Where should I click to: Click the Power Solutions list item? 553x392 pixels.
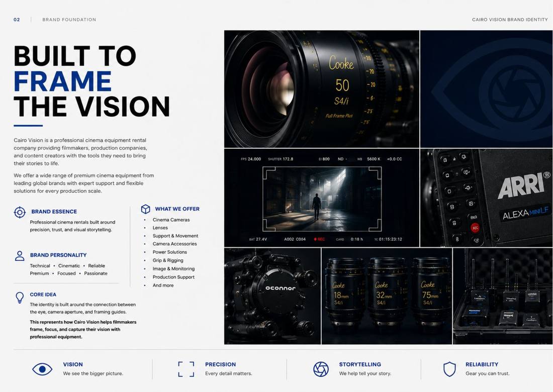click(x=169, y=252)
